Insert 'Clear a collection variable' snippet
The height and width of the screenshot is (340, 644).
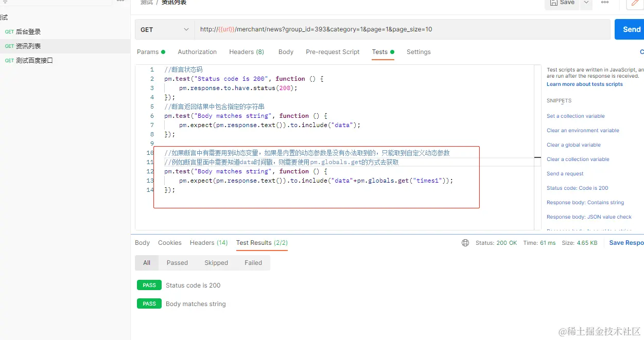click(578, 159)
